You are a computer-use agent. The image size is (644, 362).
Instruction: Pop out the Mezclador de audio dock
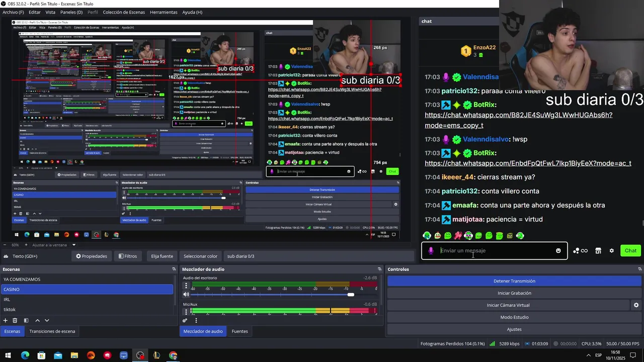point(379,269)
